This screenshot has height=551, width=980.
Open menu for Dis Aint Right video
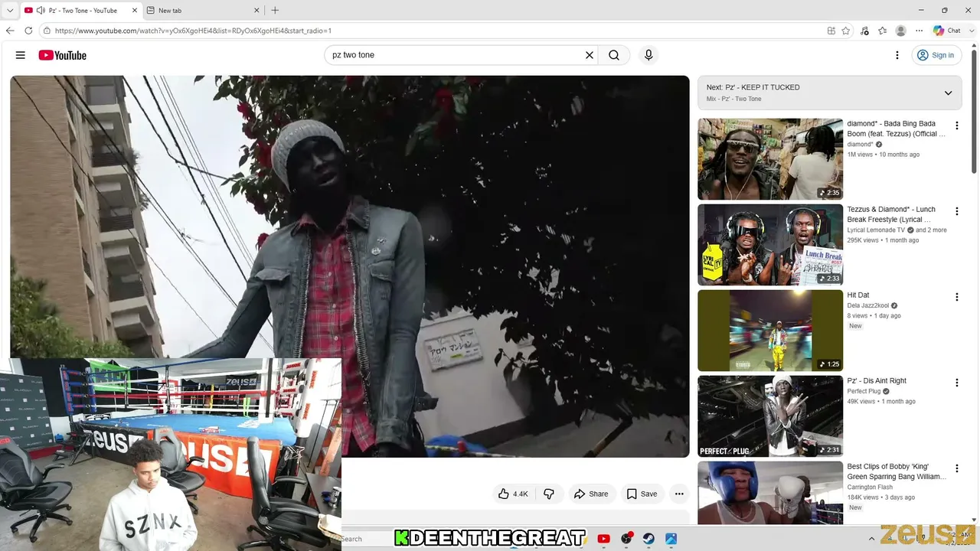pos(956,383)
